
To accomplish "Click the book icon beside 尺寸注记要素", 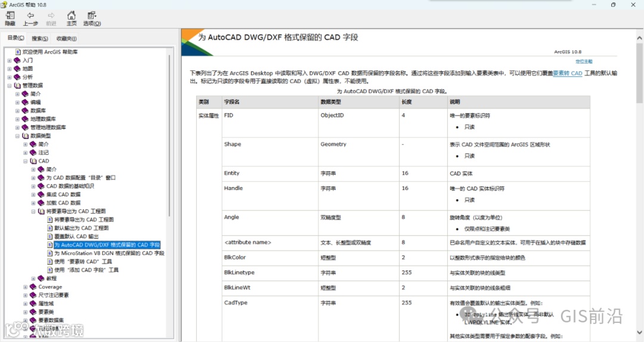I will [x=33, y=295].
